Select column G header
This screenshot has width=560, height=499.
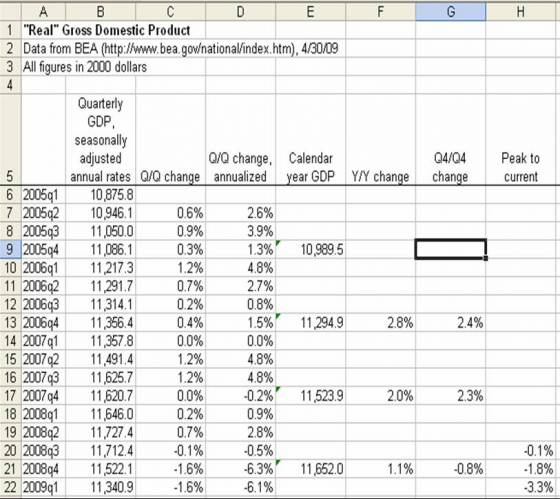point(451,11)
